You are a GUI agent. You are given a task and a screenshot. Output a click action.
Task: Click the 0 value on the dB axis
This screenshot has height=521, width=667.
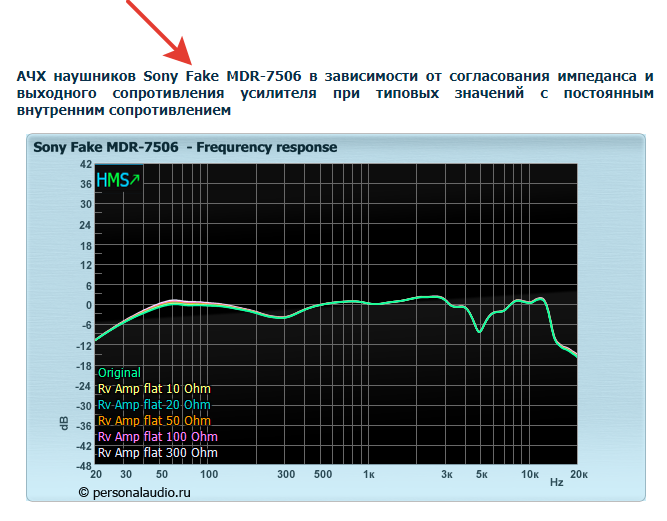coord(88,305)
